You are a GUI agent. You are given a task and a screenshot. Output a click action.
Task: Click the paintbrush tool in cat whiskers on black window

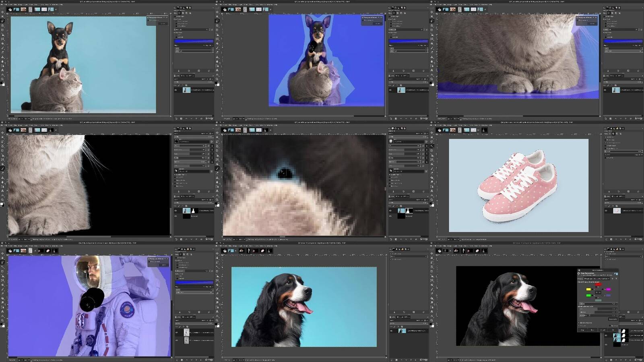click(2, 168)
